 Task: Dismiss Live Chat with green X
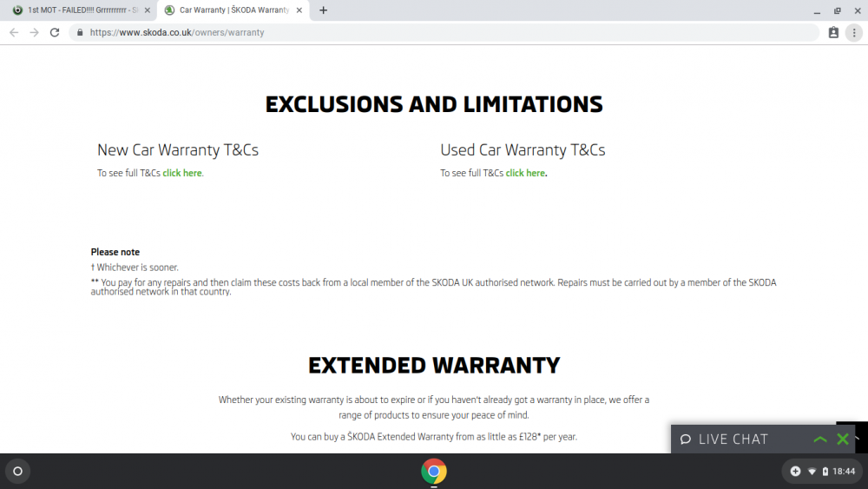click(843, 439)
